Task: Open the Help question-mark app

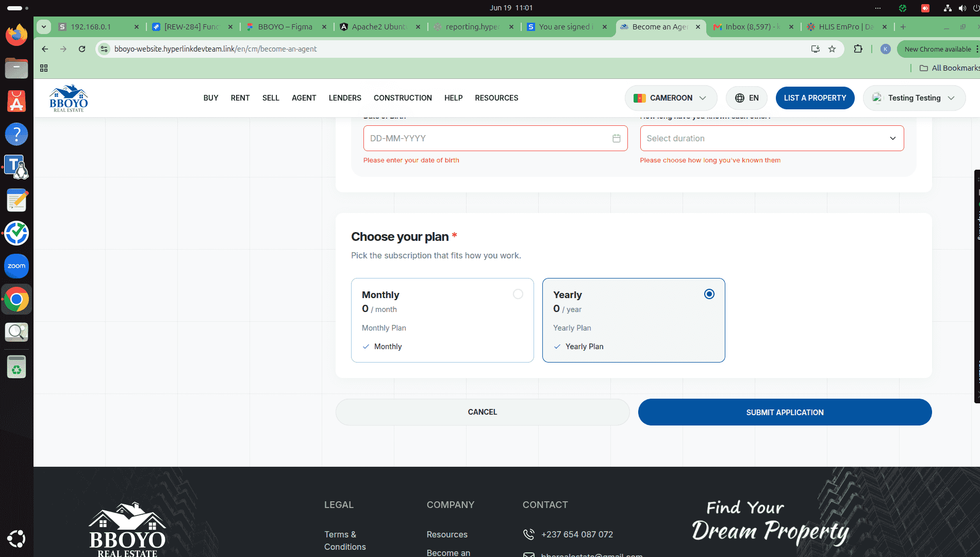Action: pyautogui.click(x=16, y=134)
